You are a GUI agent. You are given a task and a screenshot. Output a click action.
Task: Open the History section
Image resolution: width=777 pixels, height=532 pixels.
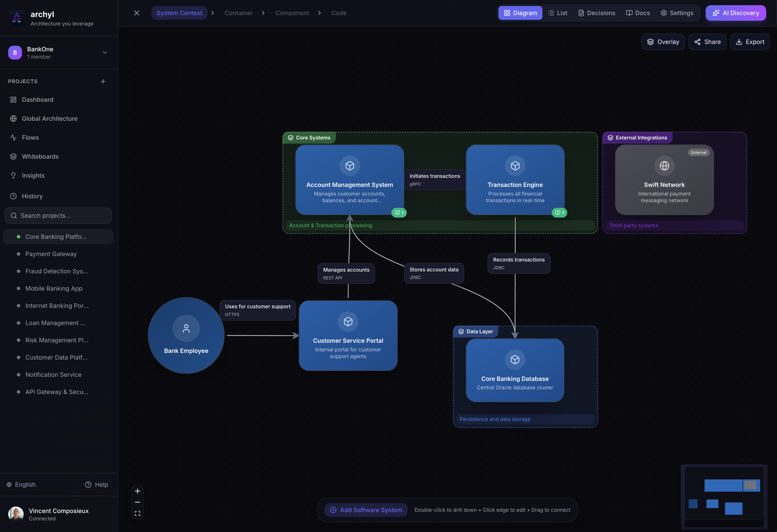tap(32, 196)
